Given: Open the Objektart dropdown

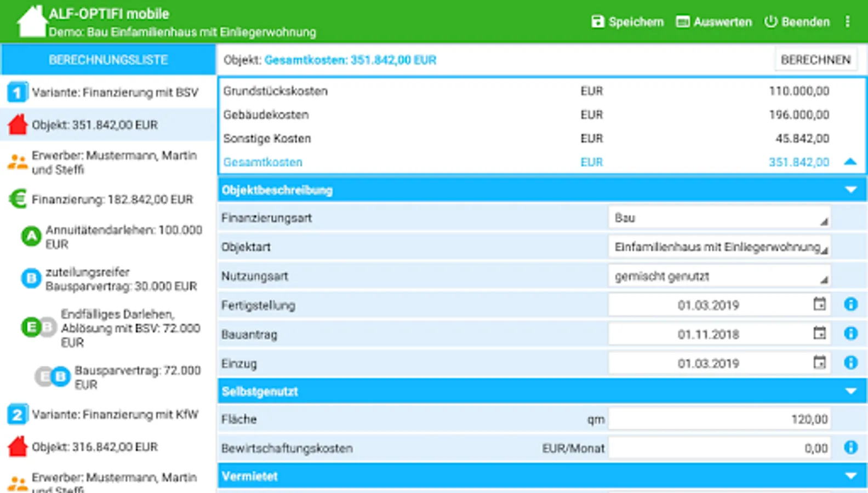Looking at the screenshot, I should point(719,246).
